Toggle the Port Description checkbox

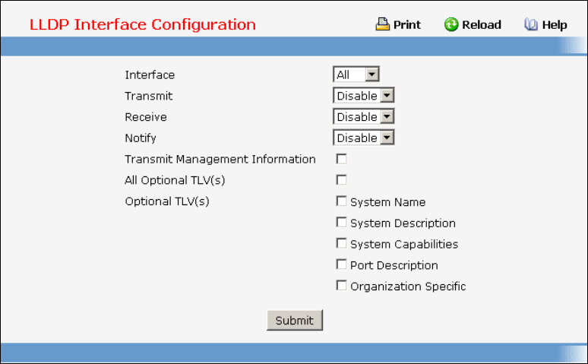342,265
